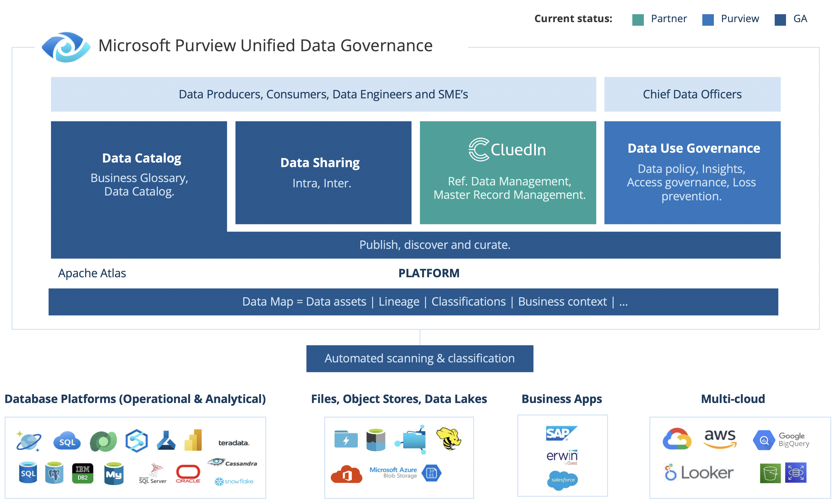Select the red Oracle logo
837x504 pixels.
188,474
